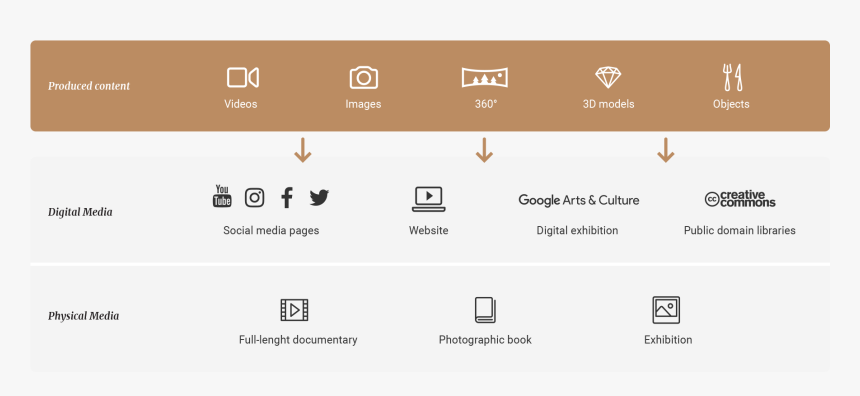Click the video camera icon above Videos
Screen dimensions: 860x396
243,77
